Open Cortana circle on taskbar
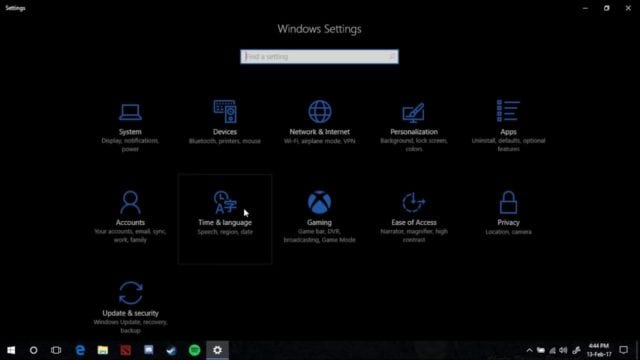The image size is (640, 360). [x=33, y=350]
